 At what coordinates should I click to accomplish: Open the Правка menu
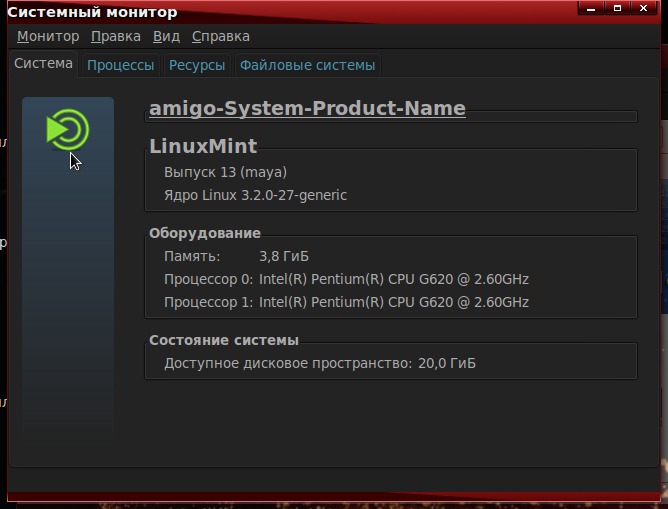[x=116, y=37]
